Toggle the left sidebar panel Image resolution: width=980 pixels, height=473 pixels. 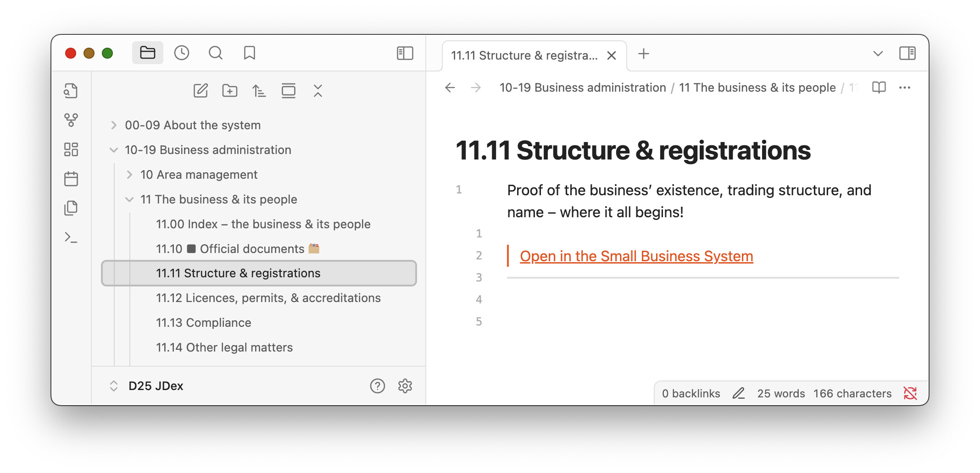coord(405,53)
